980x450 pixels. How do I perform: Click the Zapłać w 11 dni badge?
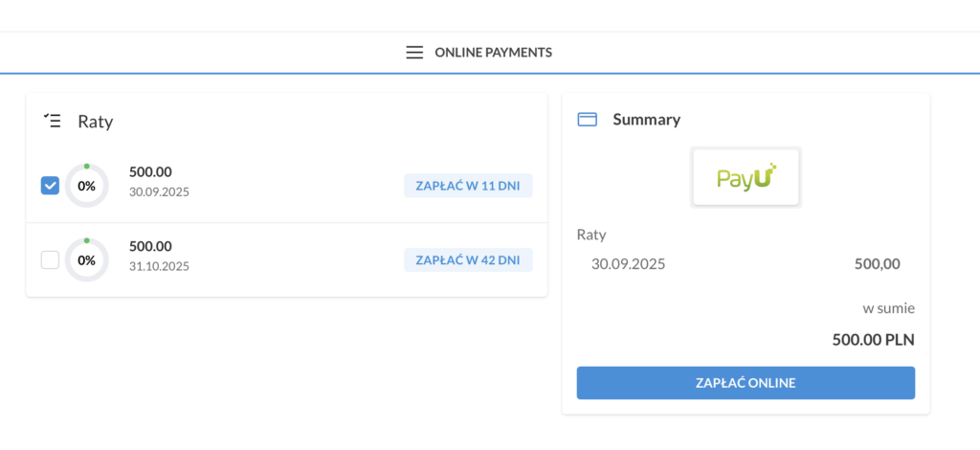[x=468, y=186]
